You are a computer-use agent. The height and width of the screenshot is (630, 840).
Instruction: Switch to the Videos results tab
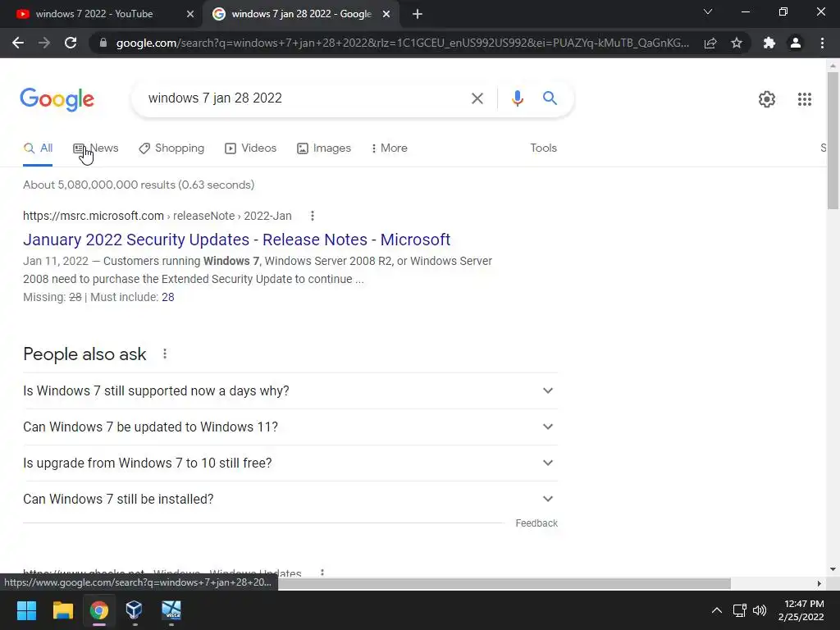(251, 148)
